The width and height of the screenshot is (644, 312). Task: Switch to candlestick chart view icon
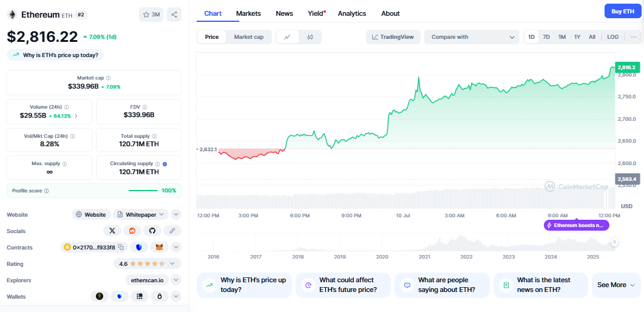(x=310, y=37)
